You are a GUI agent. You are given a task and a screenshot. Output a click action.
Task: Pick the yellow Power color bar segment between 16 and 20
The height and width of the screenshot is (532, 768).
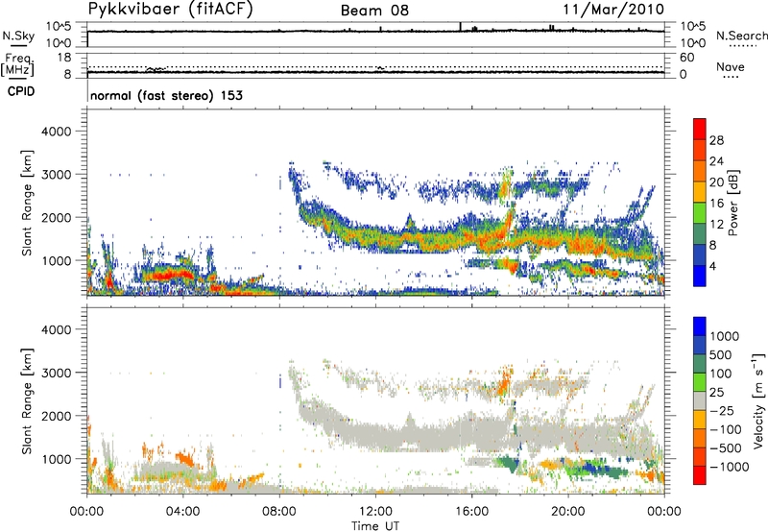700,192
